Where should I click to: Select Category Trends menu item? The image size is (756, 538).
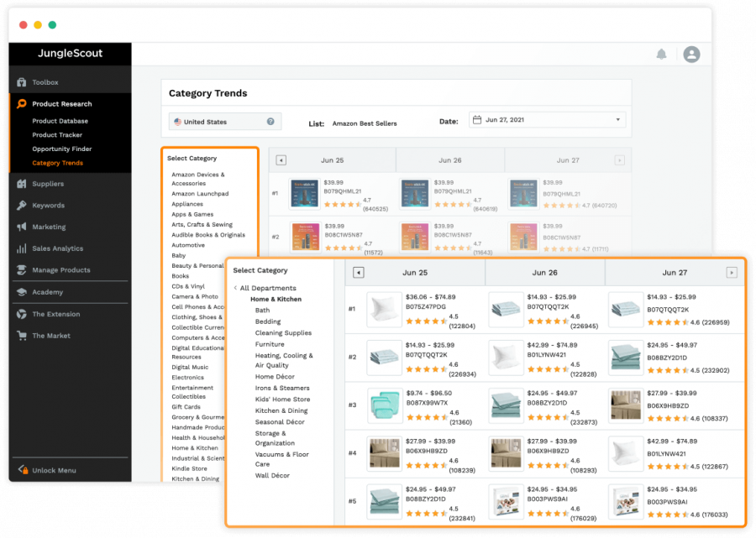click(x=58, y=163)
